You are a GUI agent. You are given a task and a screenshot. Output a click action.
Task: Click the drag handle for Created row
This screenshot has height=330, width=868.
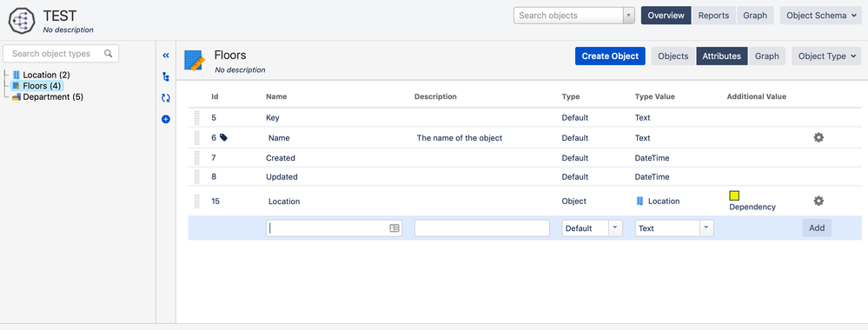coord(196,158)
